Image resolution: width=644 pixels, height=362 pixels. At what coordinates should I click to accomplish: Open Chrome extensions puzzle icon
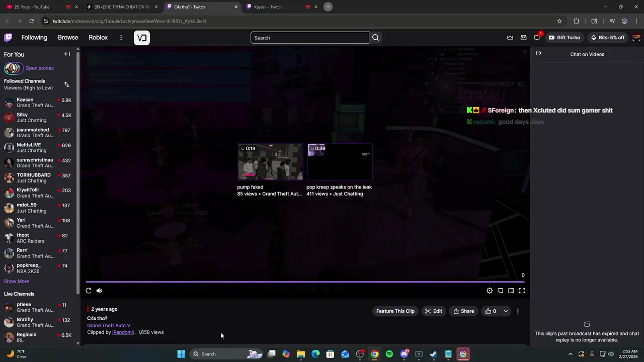[577, 21]
